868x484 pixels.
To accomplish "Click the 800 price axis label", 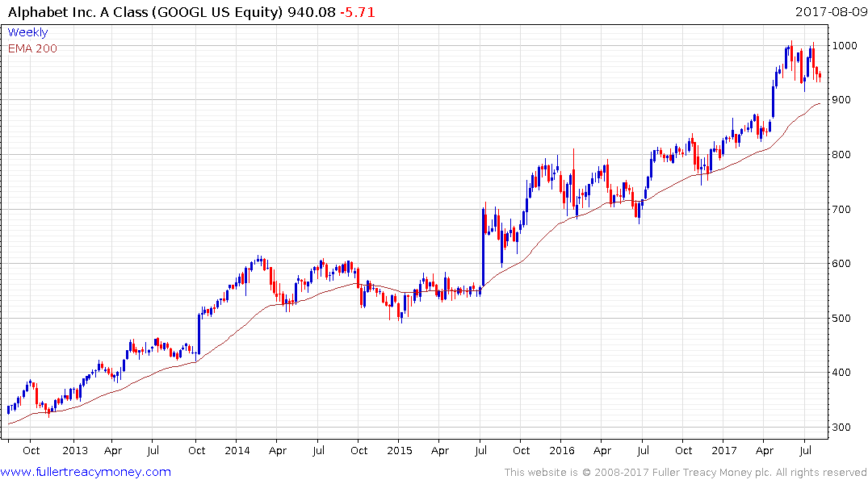I will (841, 155).
